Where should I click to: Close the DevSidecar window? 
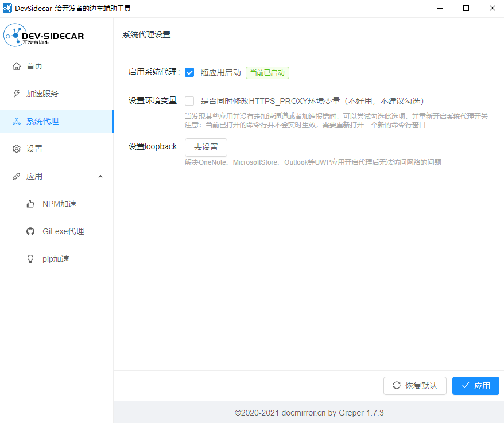click(492, 9)
